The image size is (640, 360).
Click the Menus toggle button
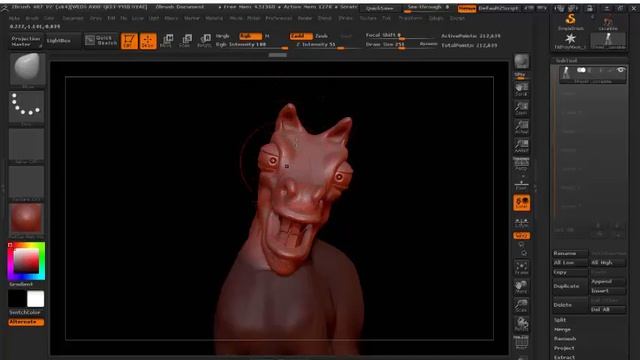click(x=467, y=9)
